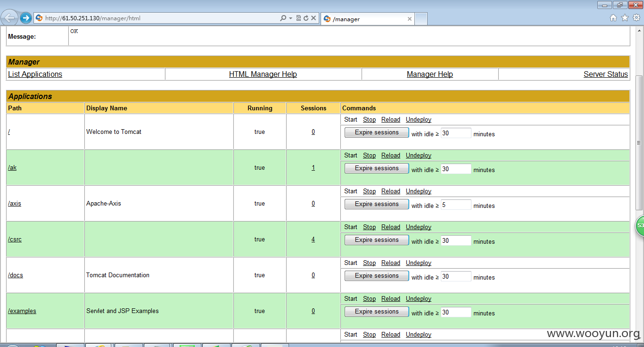The image size is (644, 347).
Task: Focus idle minutes field for /ak
Action: click(x=456, y=169)
